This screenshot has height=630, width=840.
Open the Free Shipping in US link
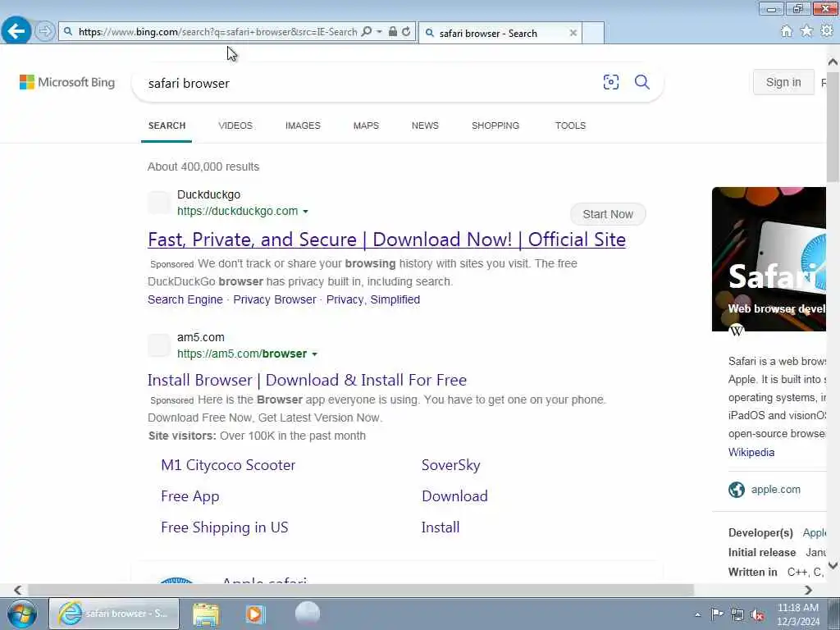point(225,527)
